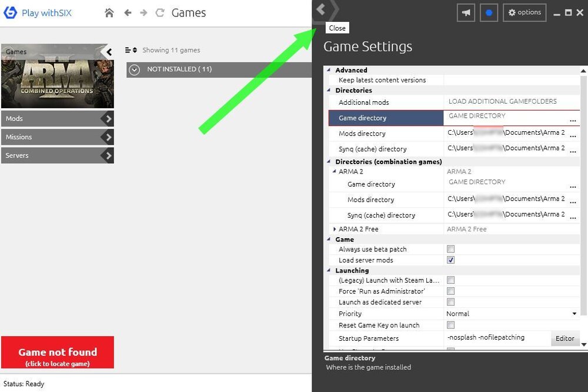
Task: Browse ARMA 2 Synq cache directory ellipsis
Action: click(573, 217)
